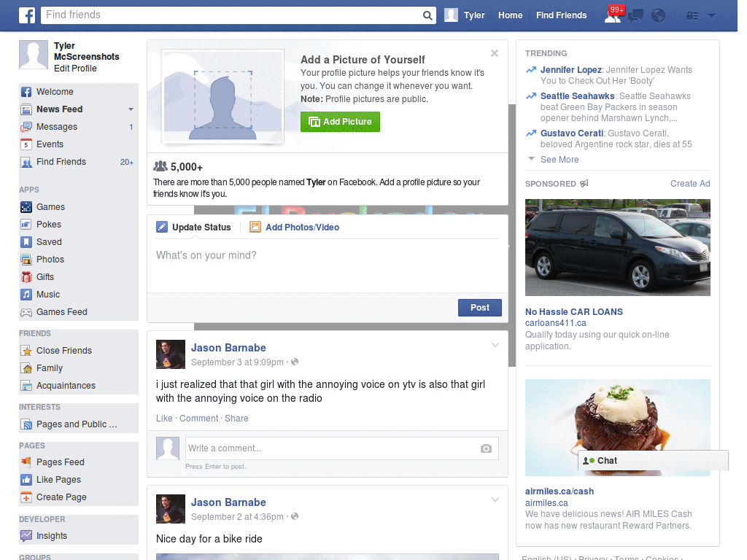Open privacy shortcuts lock icon
The height and width of the screenshot is (560, 747).
click(x=692, y=16)
